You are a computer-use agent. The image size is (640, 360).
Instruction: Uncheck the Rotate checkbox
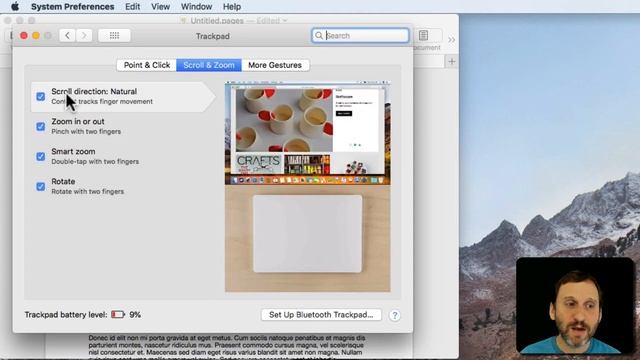pyautogui.click(x=40, y=187)
